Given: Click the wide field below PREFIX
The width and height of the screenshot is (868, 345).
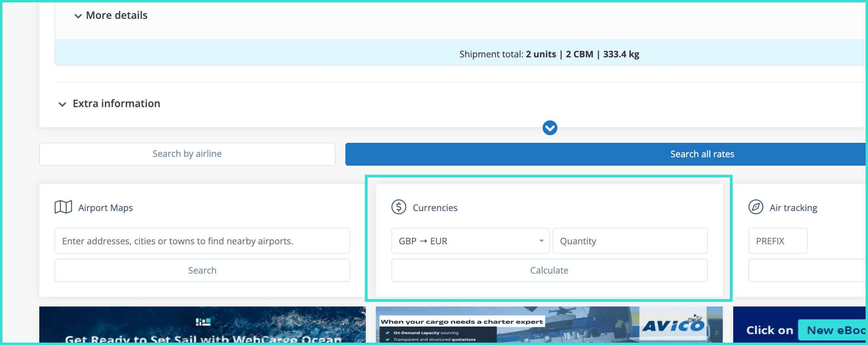Looking at the screenshot, I should pyautogui.click(x=806, y=270).
